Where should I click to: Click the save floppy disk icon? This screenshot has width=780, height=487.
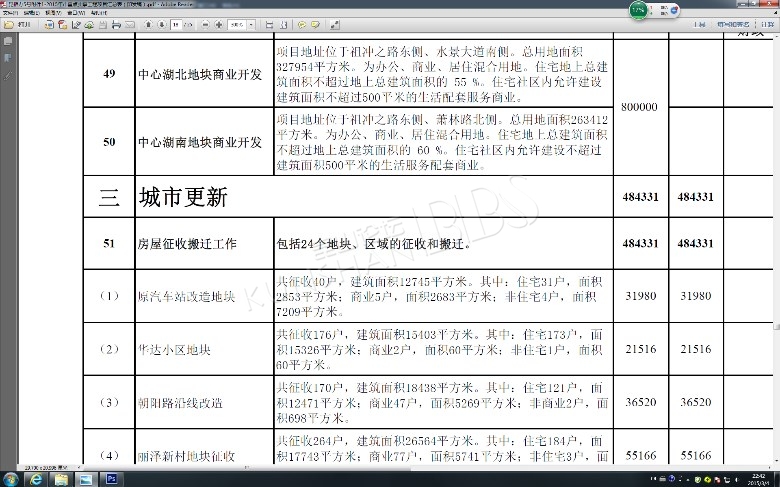[x=102, y=24]
